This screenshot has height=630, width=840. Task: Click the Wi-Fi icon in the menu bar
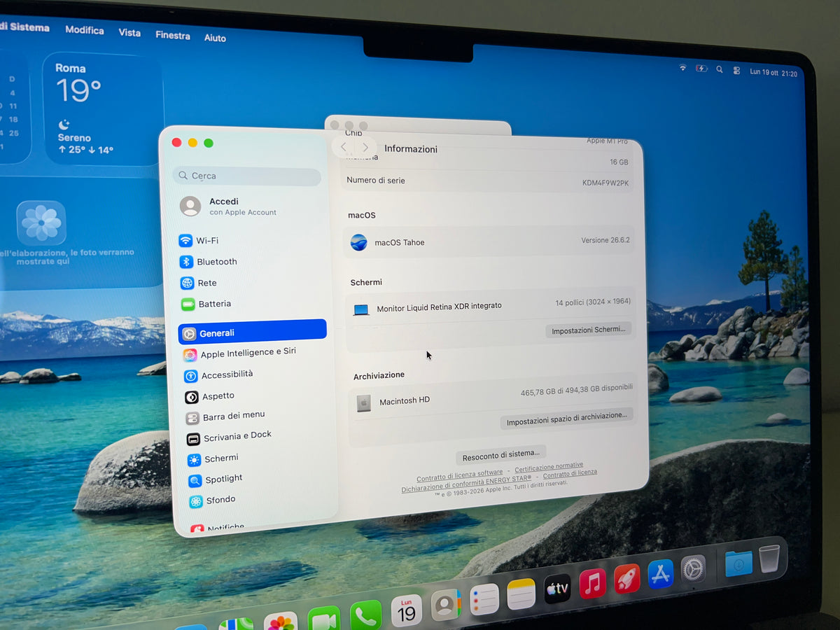pos(682,68)
